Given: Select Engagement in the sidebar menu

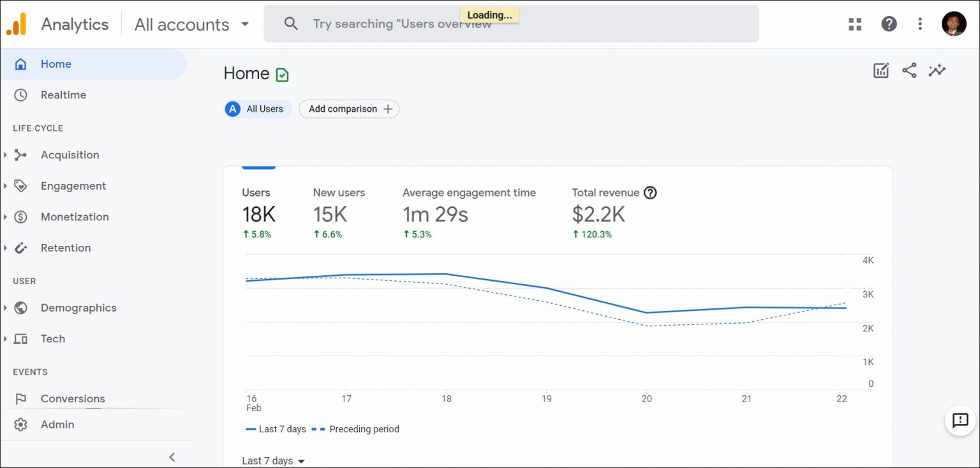Looking at the screenshot, I should [73, 186].
